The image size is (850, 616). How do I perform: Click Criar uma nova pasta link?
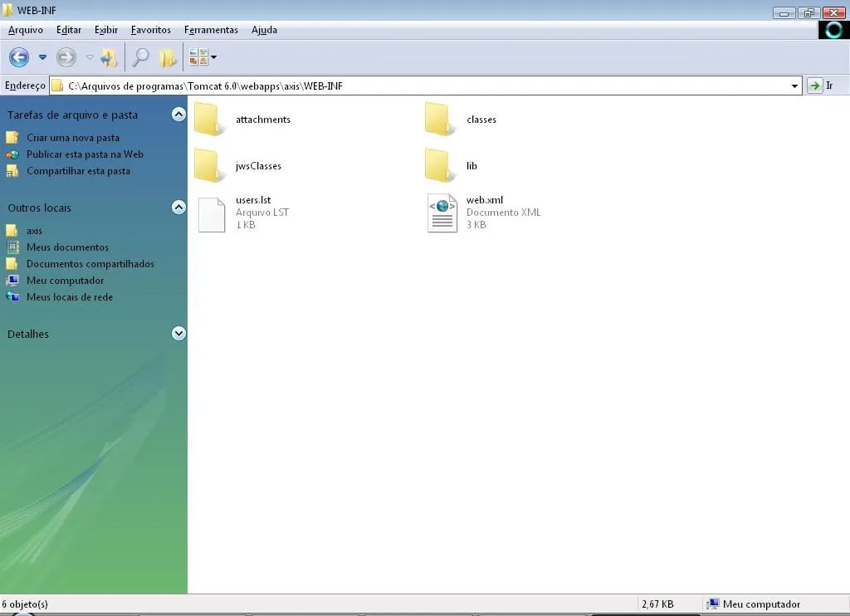tap(73, 138)
